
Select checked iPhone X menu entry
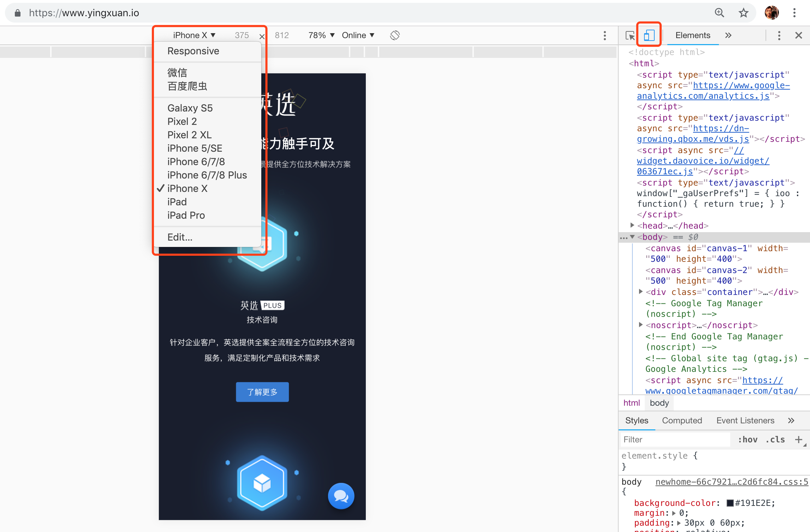pyautogui.click(x=208, y=188)
